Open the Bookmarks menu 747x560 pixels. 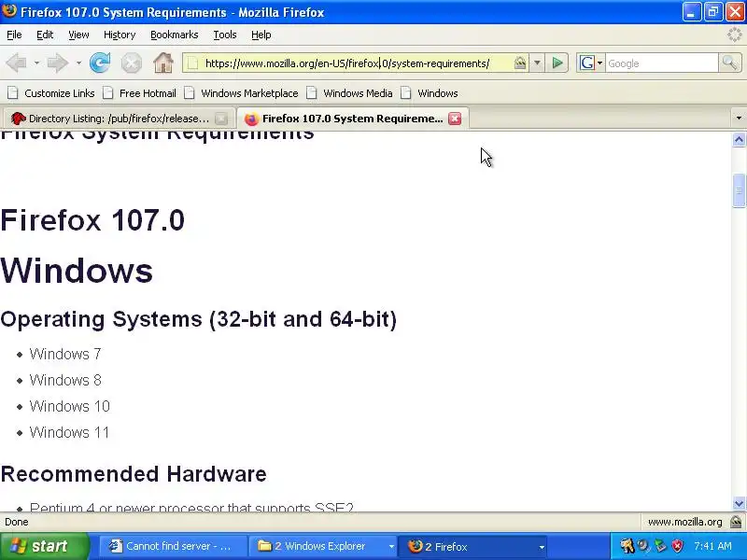175,35
